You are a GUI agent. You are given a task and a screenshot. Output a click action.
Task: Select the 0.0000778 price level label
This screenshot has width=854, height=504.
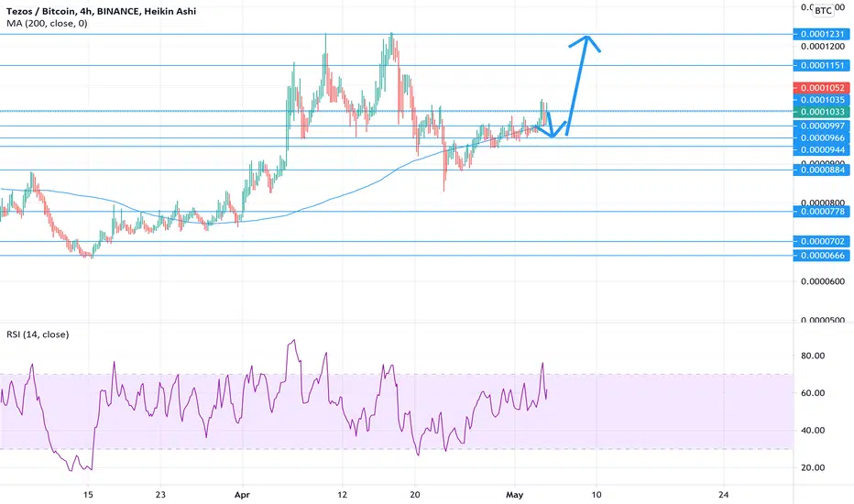pos(821,212)
